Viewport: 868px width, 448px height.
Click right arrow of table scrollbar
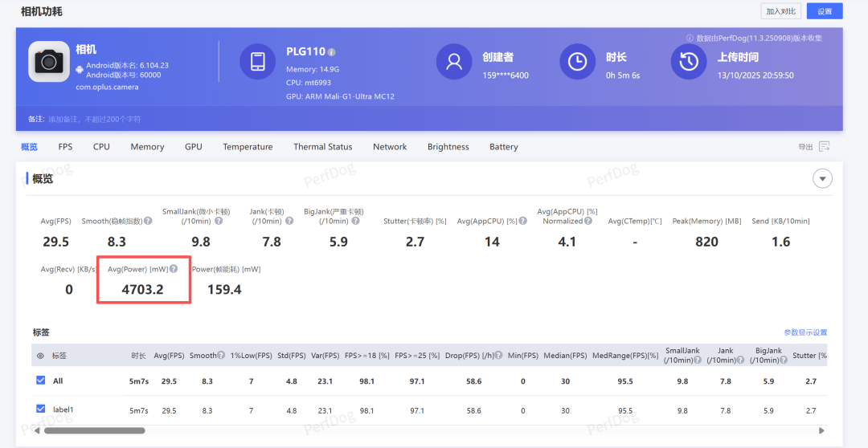(821, 430)
